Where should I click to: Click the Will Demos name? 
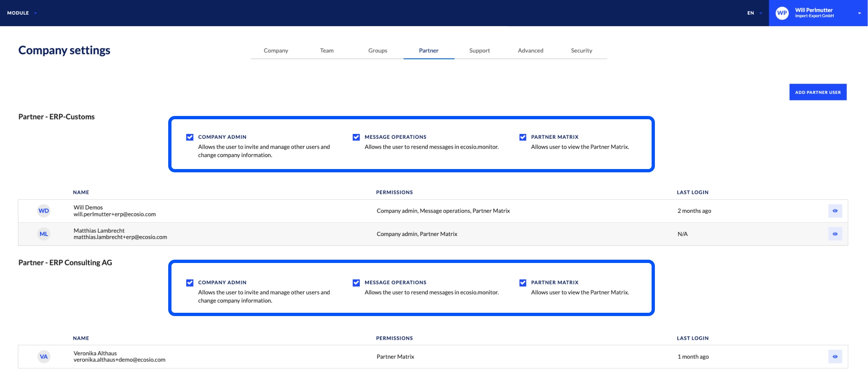[x=88, y=207]
